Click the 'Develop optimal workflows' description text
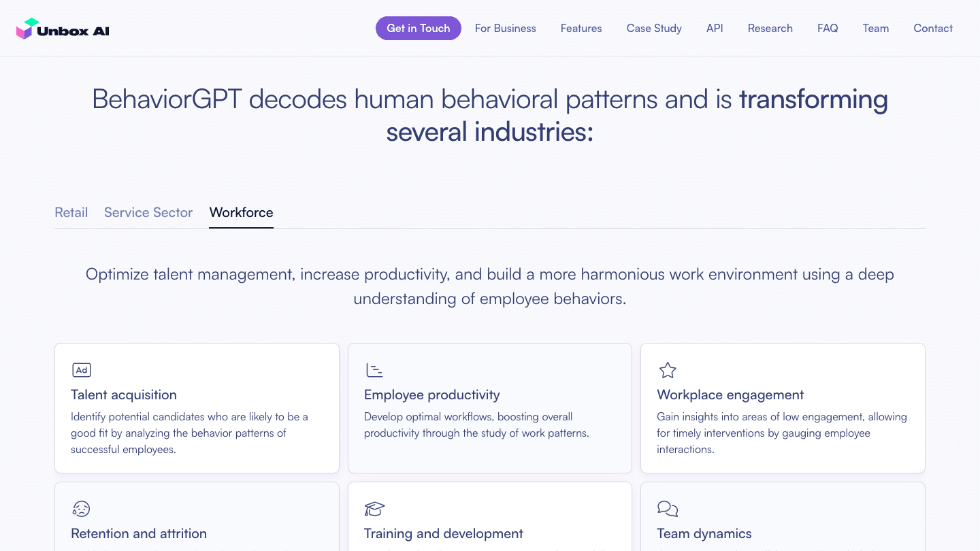The height and width of the screenshot is (551, 980). (476, 424)
